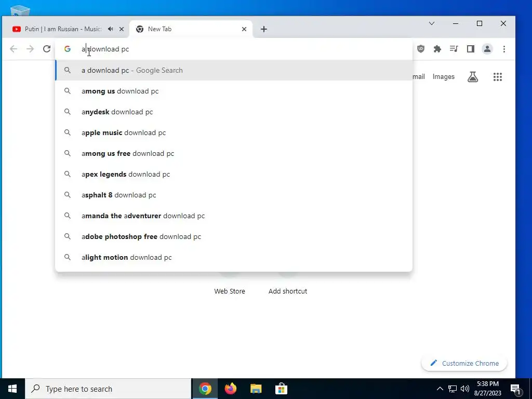Close the Putin YouTube tab

[122, 29]
